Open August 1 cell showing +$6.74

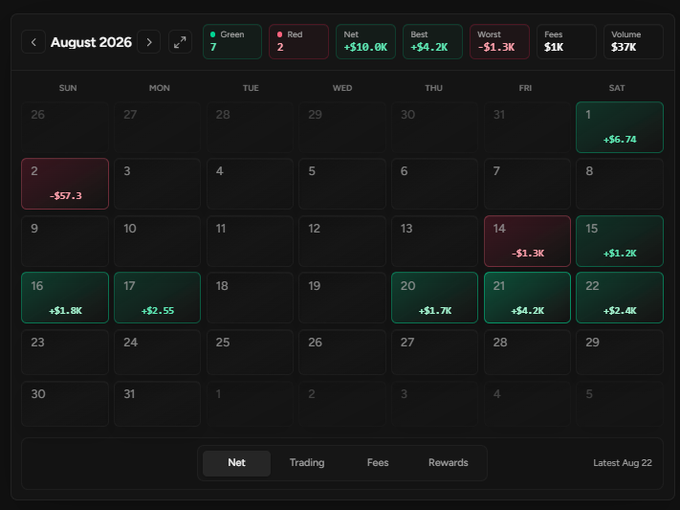click(620, 127)
